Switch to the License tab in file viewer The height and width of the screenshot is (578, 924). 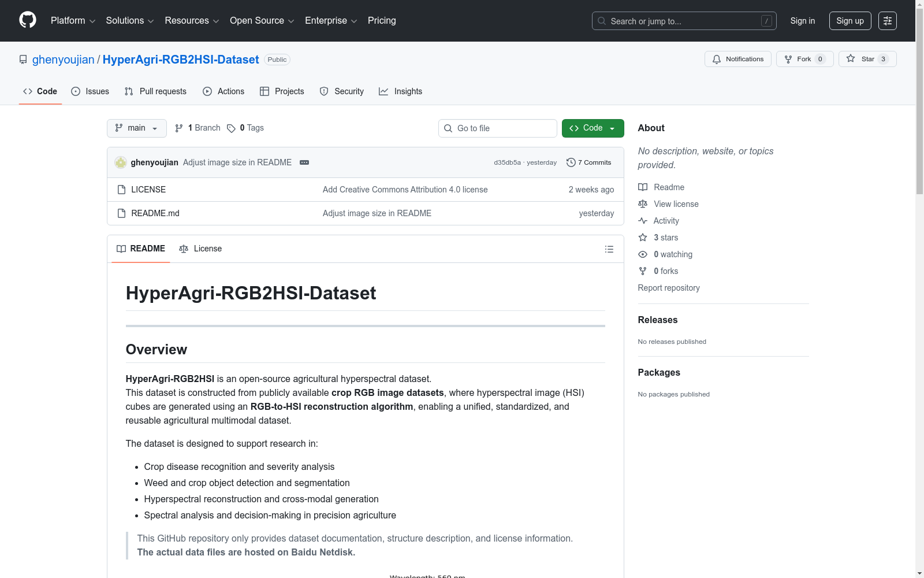[200, 249]
